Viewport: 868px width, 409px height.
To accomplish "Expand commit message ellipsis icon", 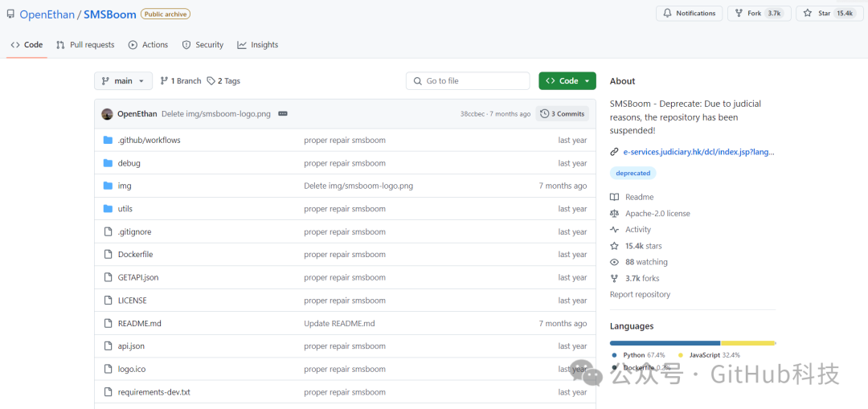I will click(x=283, y=114).
